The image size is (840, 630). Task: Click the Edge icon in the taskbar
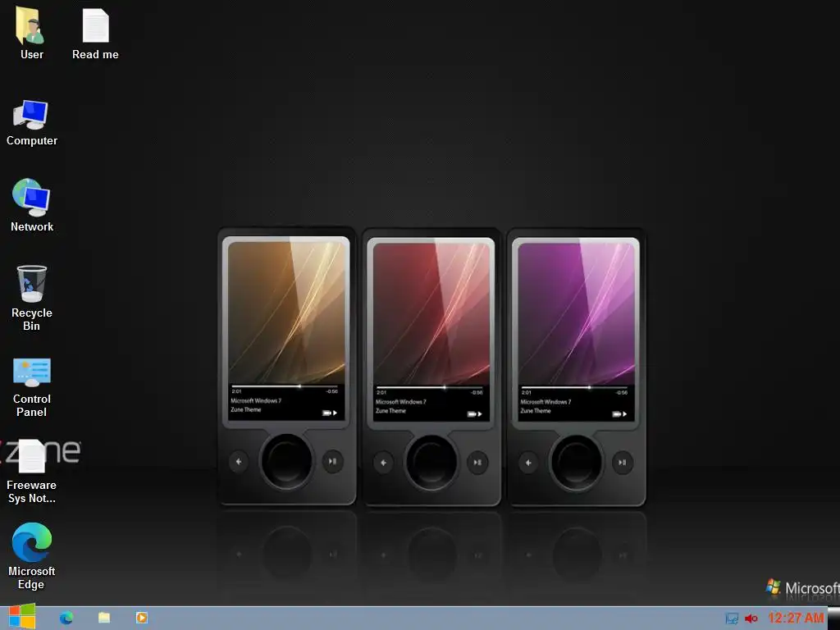(66, 618)
